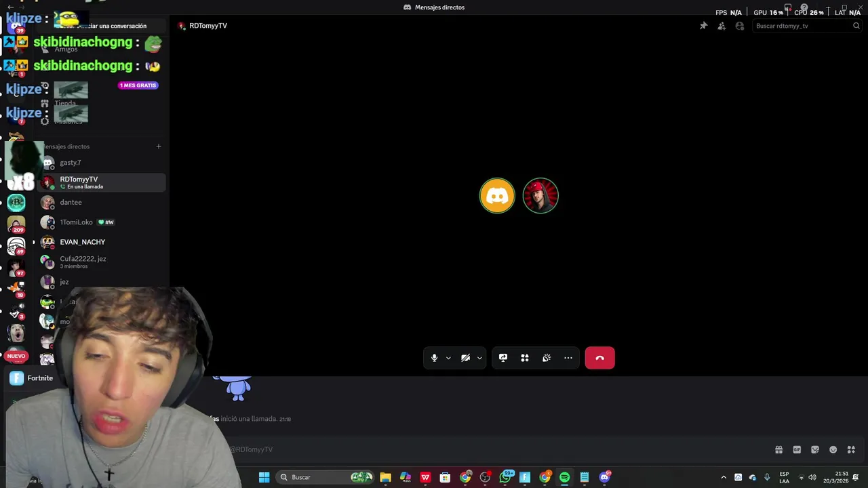868x488 pixels.
Task: Click the 1 MES GRATIS Nitro badge
Action: [x=138, y=85]
